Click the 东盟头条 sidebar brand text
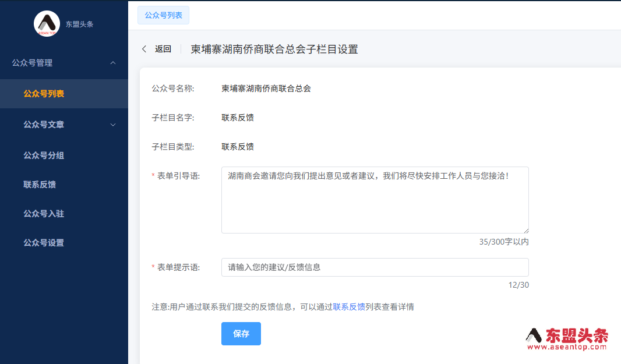The width and height of the screenshot is (621, 364). pos(80,24)
